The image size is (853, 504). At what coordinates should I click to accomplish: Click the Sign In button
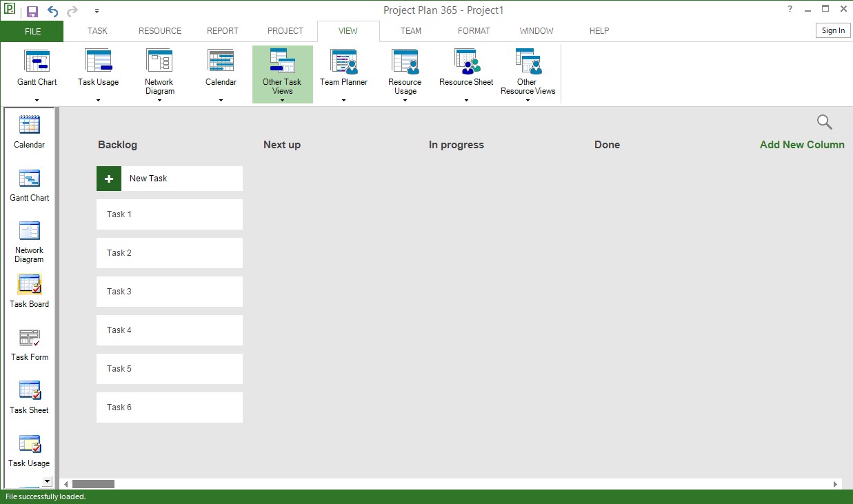pos(833,30)
